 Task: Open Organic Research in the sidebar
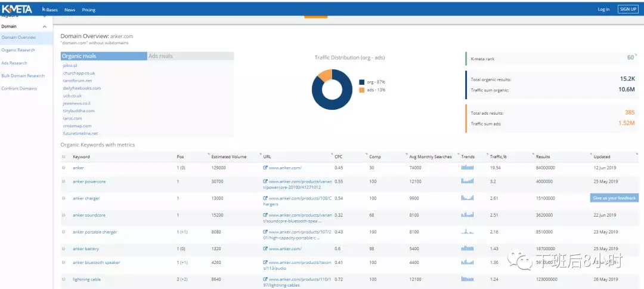coord(18,50)
